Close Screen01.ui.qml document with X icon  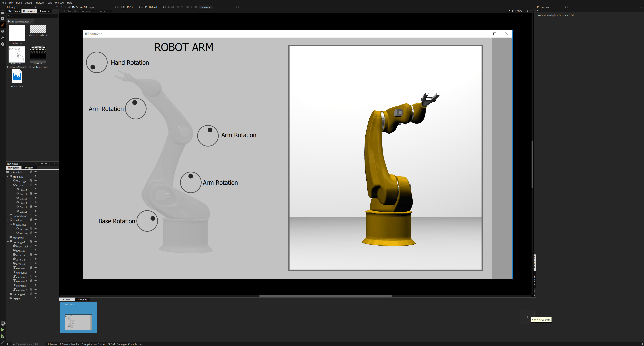[x=119, y=7]
